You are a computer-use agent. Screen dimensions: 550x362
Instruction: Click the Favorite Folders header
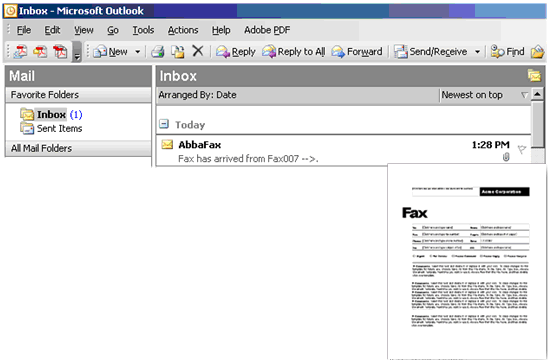point(78,95)
